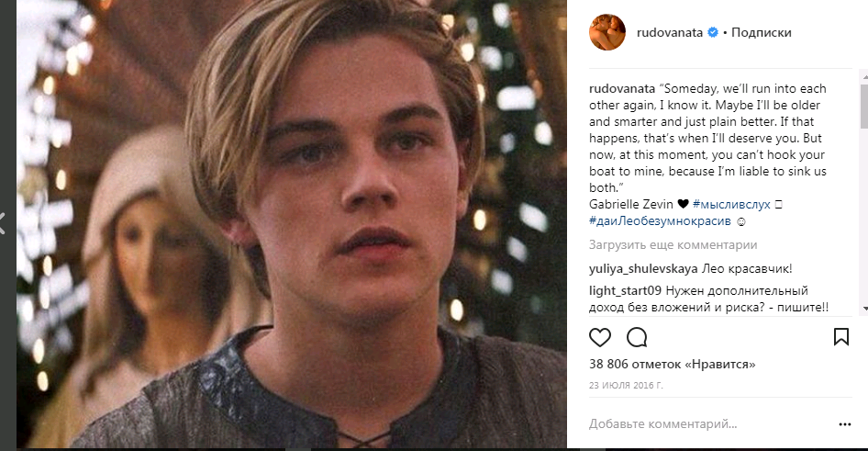This screenshot has width=868, height=451.
Task: Save the post with the bookmark icon
Action: (840, 336)
